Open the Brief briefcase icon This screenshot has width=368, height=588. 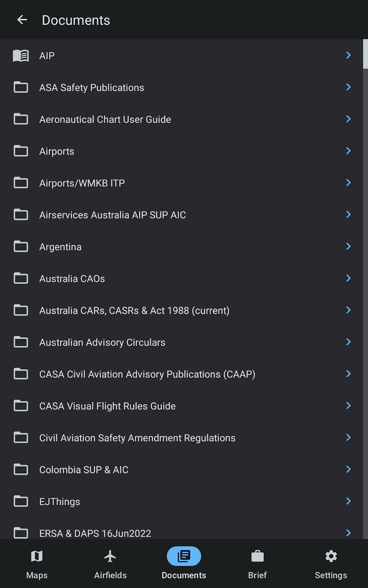tap(258, 556)
